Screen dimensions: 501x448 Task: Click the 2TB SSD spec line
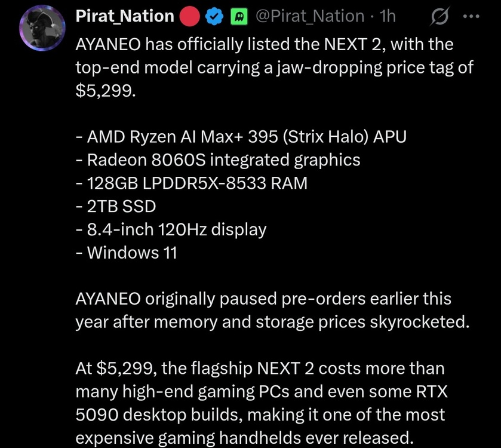pyautogui.click(x=116, y=207)
